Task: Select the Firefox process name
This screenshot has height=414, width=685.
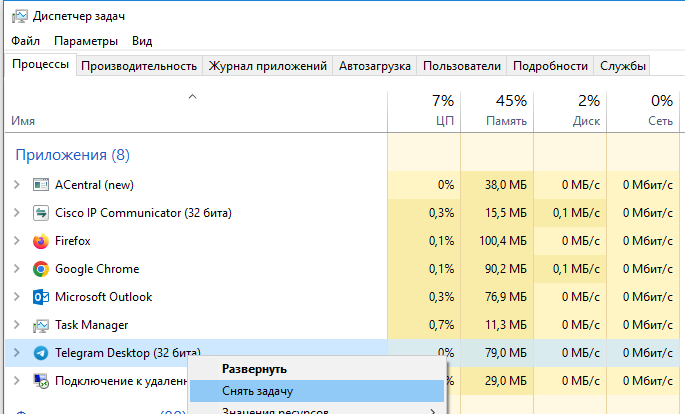Action: (73, 241)
